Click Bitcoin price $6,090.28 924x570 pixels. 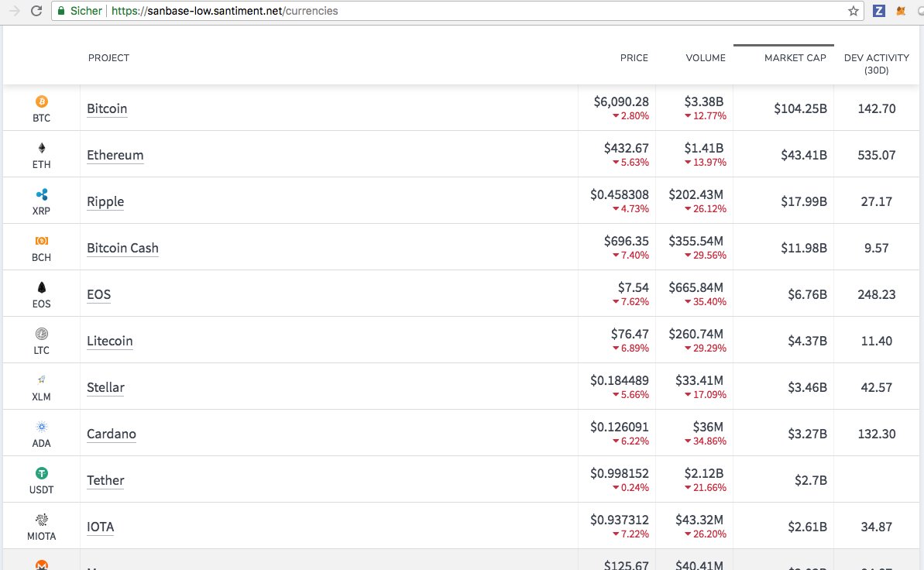tap(621, 102)
